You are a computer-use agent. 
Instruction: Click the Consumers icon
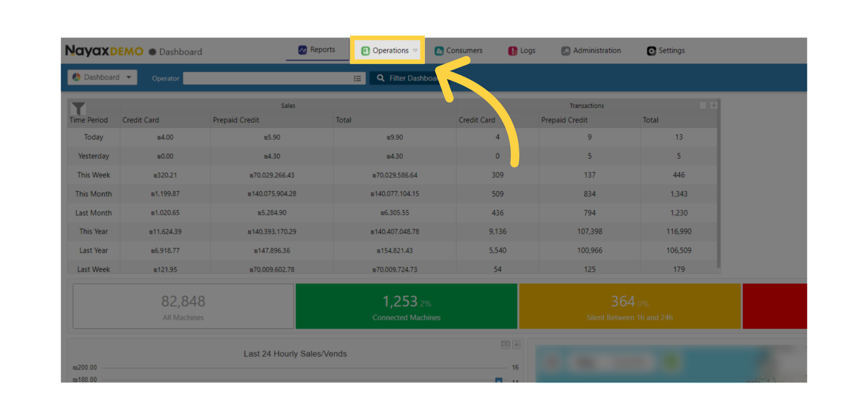439,51
